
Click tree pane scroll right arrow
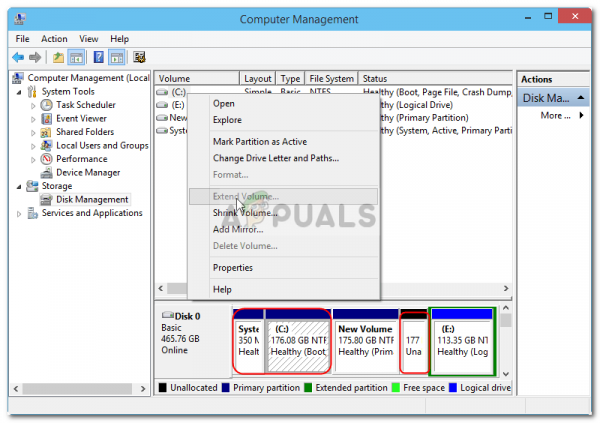pyautogui.click(x=143, y=389)
